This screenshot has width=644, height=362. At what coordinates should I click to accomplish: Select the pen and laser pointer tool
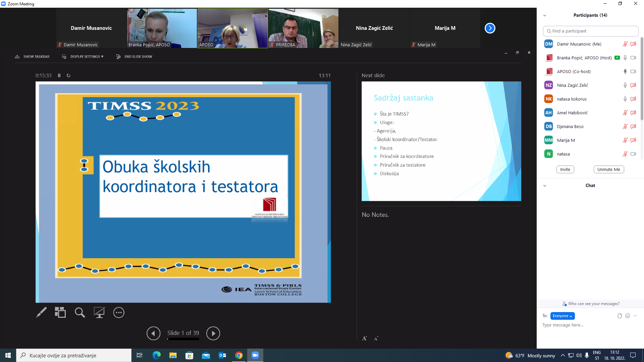41,312
